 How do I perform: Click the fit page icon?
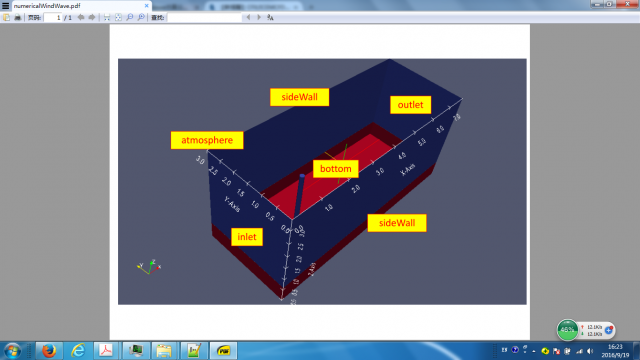pyautogui.click(x=118, y=17)
